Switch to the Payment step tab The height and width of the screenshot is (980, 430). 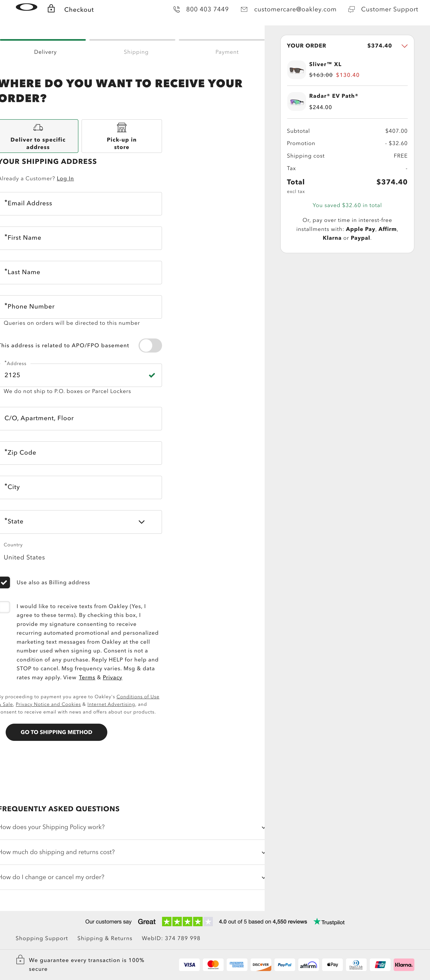click(x=227, y=52)
